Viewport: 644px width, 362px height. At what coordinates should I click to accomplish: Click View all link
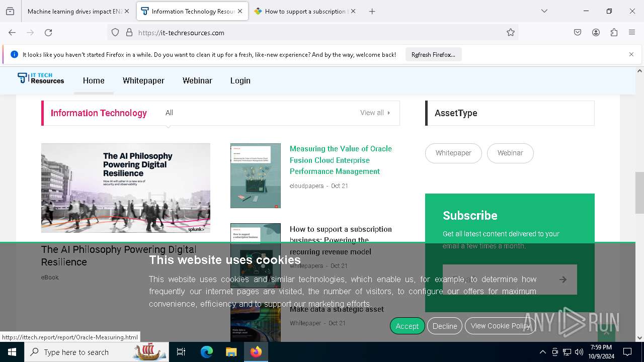coord(375,113)
